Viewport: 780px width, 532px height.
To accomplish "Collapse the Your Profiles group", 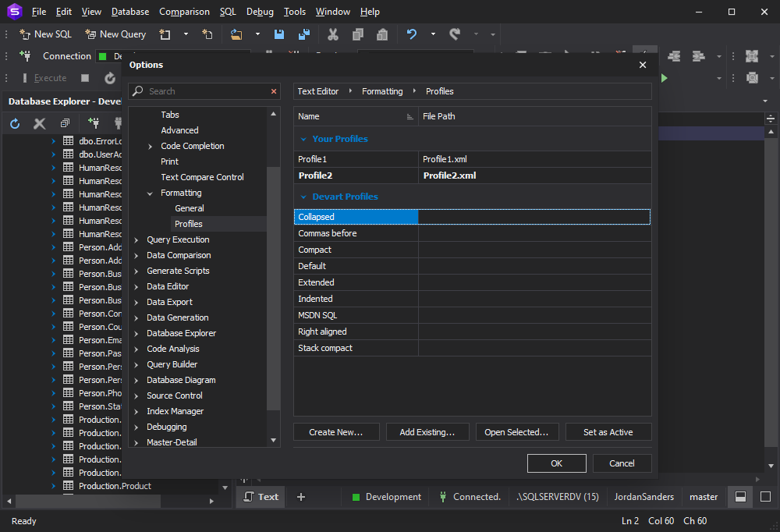I will point(303,139).
